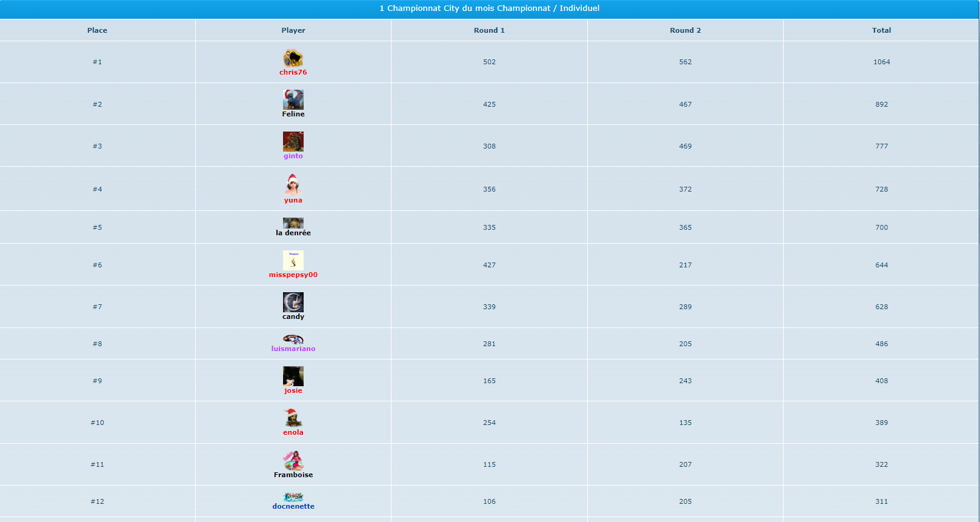Click the Place column header
980x522 pixels.
(97, 30)
